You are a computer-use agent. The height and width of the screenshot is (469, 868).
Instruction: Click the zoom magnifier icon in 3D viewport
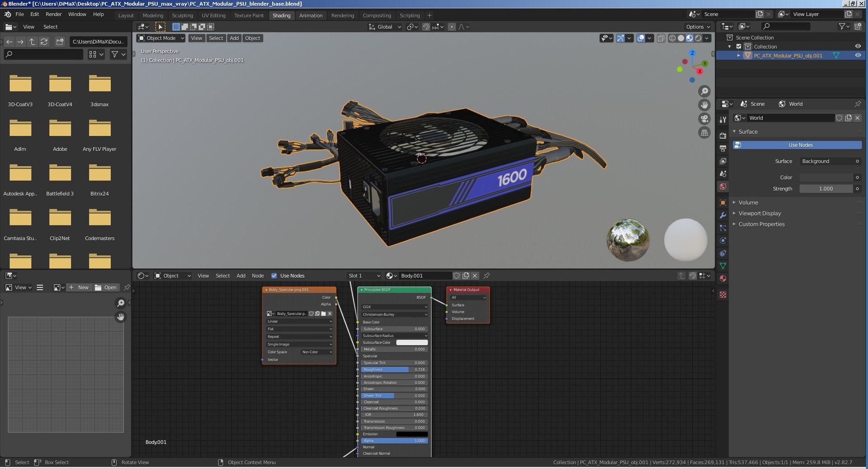tap(704, 91)
